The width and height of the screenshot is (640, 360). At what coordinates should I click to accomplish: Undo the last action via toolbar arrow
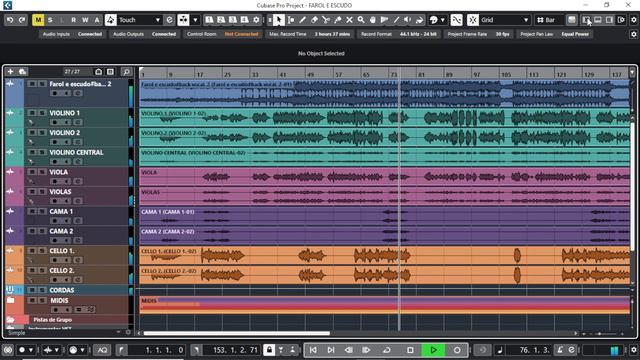click(x=10, y=20)
